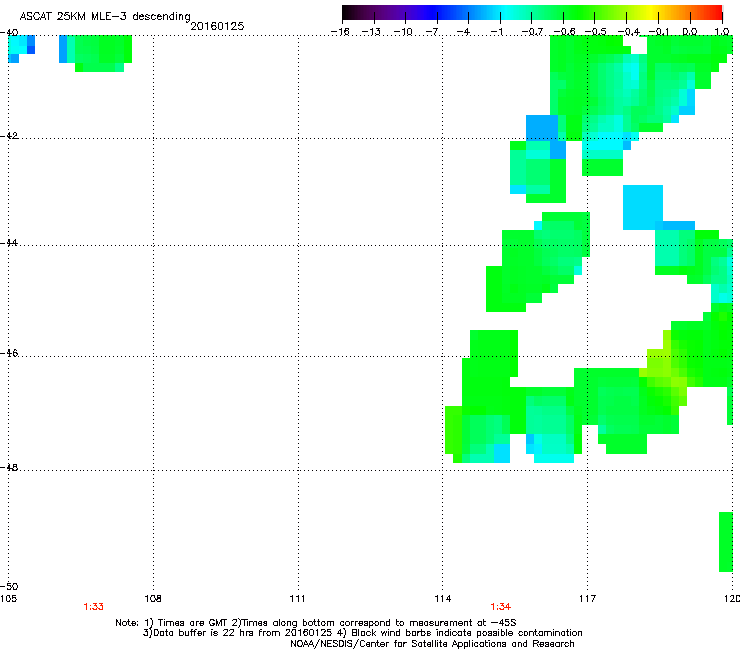Screen dimensions: 740x650
Task: Click the -16 color scale label
Action: click(x=340, y=32)
